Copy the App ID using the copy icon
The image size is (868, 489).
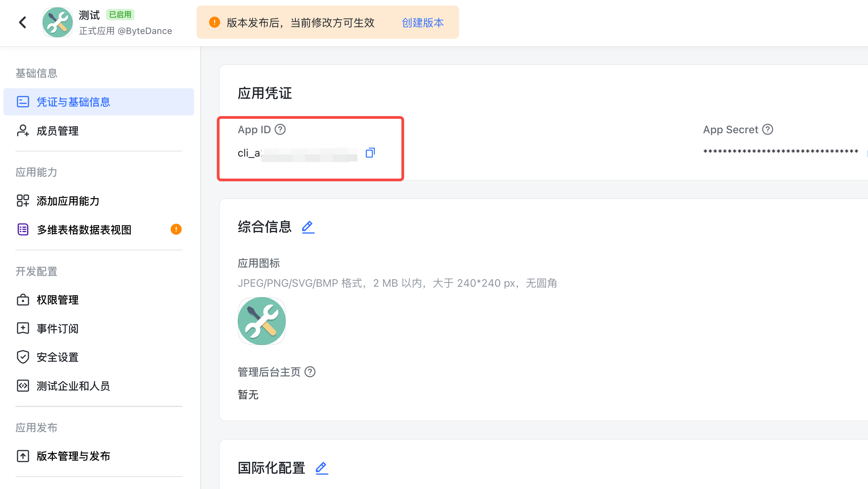tap(370, 153)
